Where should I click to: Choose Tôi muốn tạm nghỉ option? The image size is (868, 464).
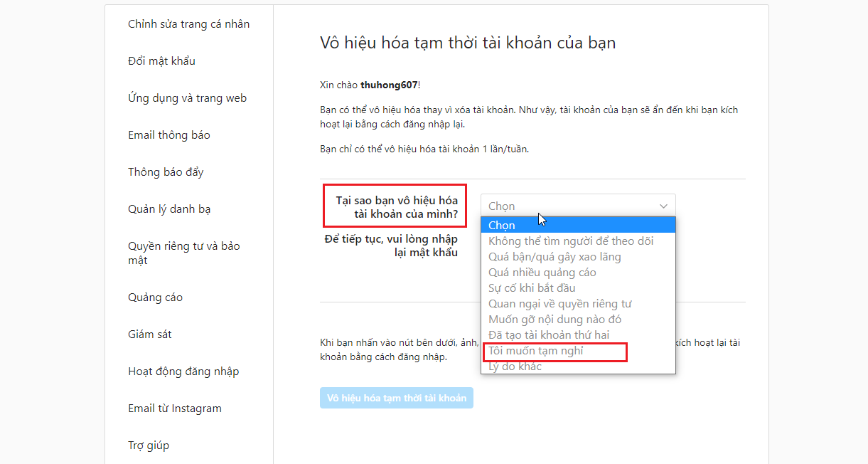coord(578,351)
